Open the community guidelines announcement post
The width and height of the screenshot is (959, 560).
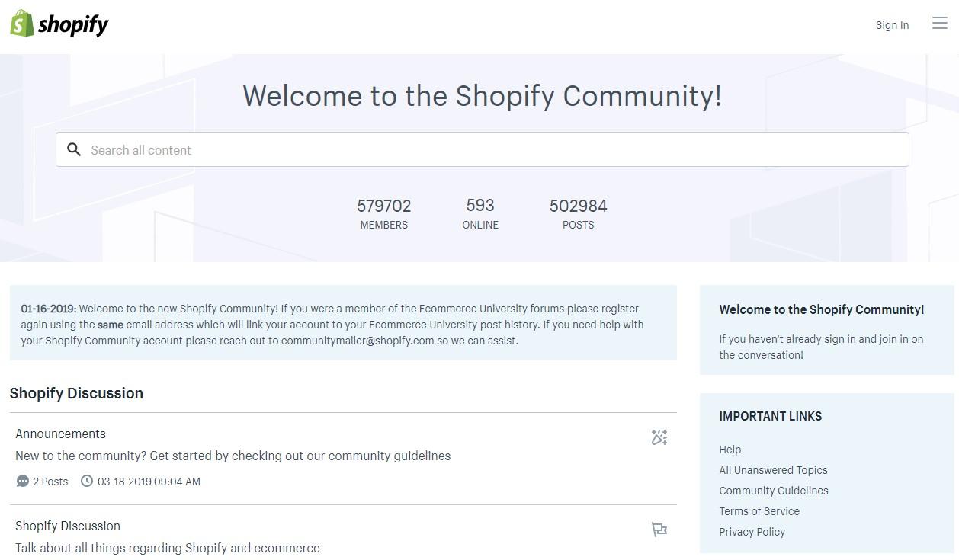(233, 456)
